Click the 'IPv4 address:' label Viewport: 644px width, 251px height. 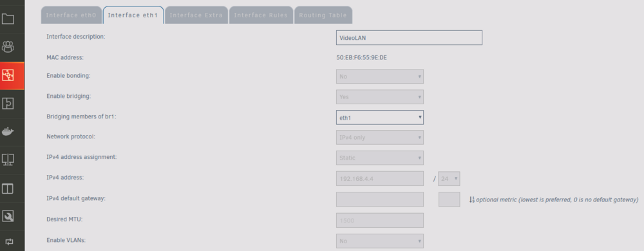click(65, 178)
